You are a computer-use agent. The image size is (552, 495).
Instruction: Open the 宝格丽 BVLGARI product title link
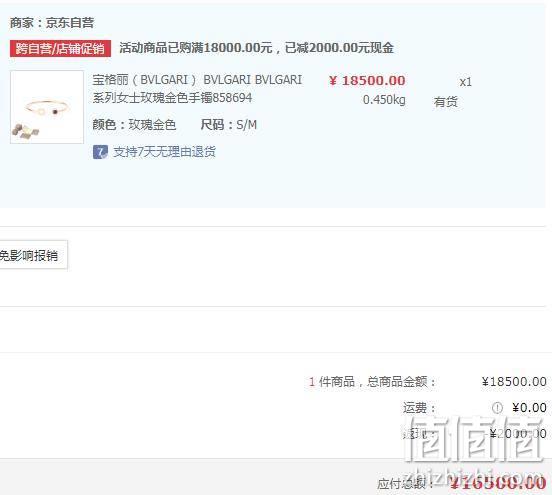(x=197, y=89)
